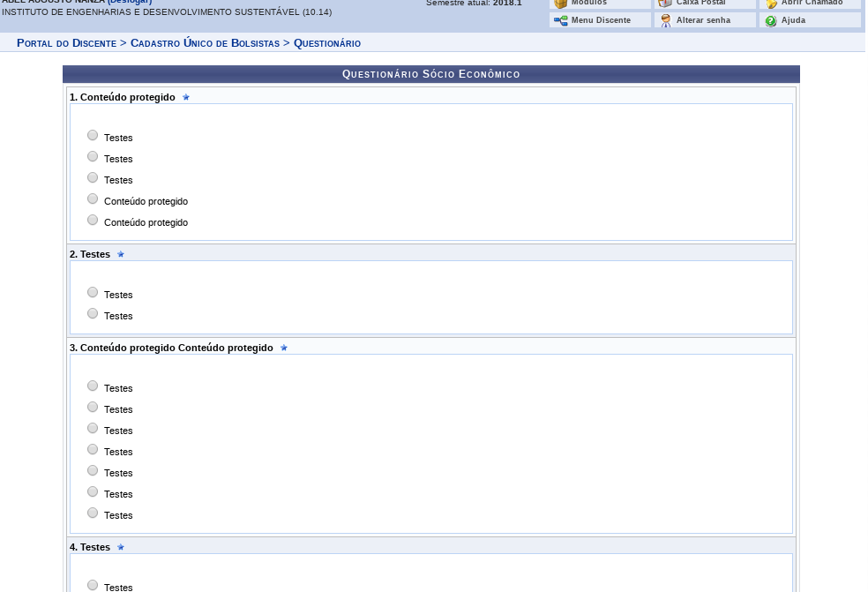Click the Alterar senha person icon
The image size is (868, 592).
[666, 20]
